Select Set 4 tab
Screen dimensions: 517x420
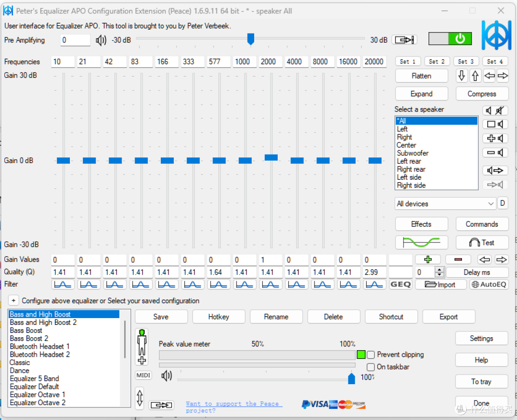495,62
